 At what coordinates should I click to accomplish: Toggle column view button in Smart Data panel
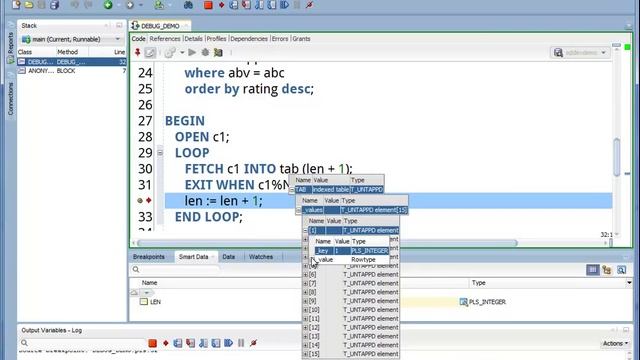coord(593,270)
